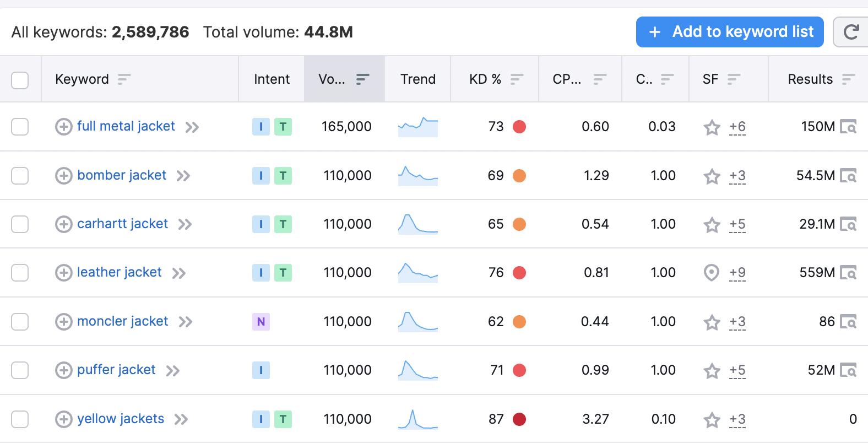Check the puffer jacket row
868x443 pixels.
(20, 370)
